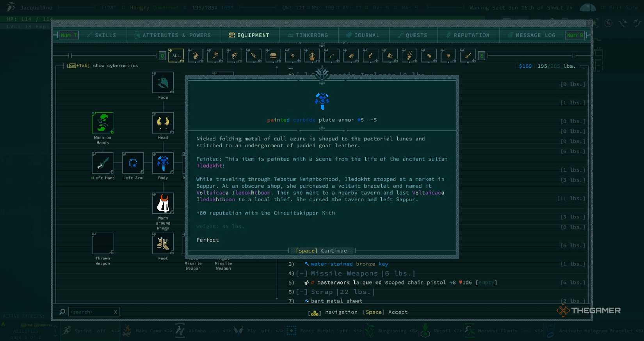Toggle the Fly ability
Viewport: 644px width, 341px height.
click(258, 331)
